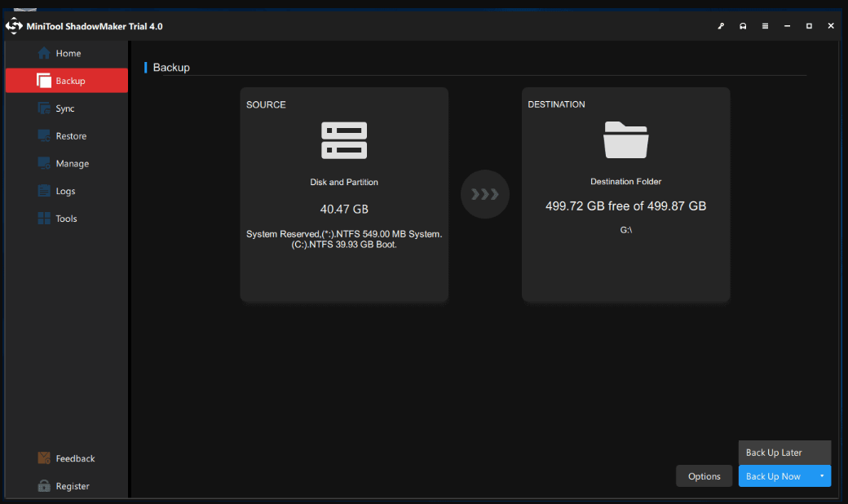Open the Tools section
This screenshot has height=504, width=848.
point(66,219)
